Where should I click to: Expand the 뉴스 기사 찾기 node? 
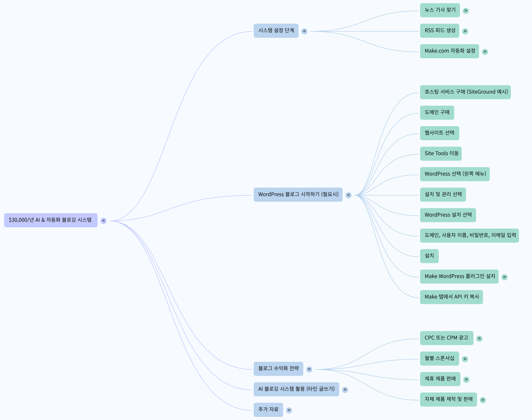click(x=465, y=11)
